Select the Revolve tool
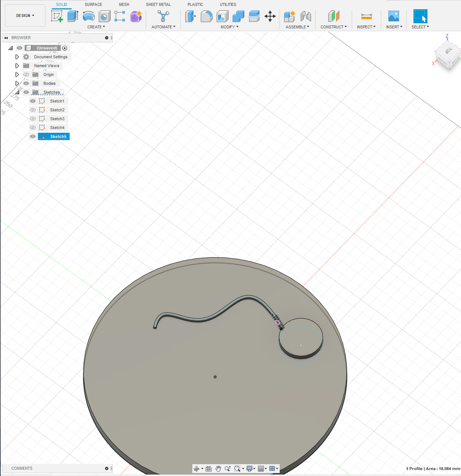 pyautogui.click(x=88, y=16)
